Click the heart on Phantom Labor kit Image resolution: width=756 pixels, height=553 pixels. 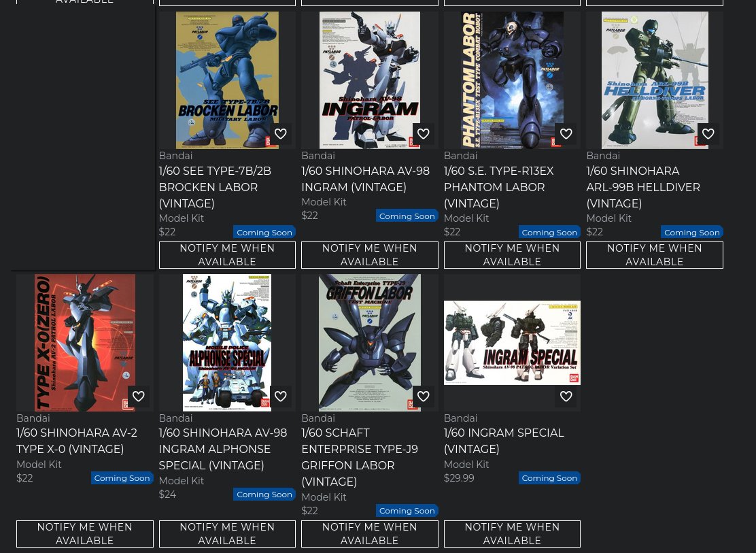pos(566,134)
